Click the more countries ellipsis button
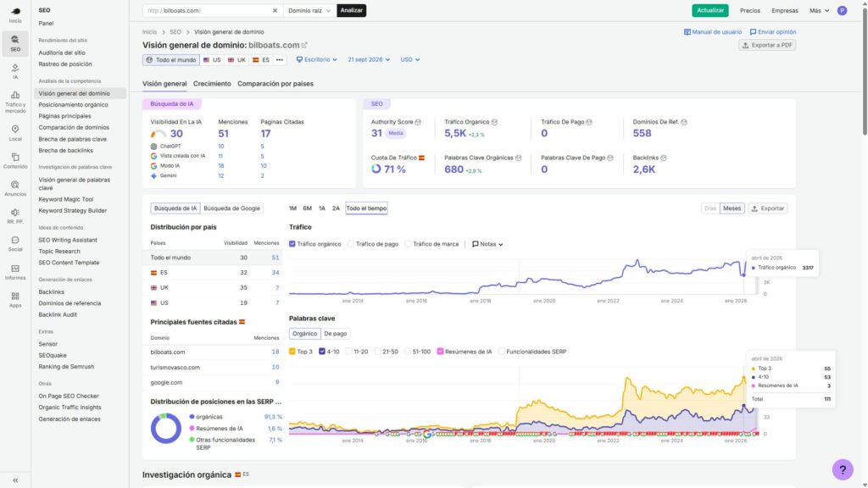This screenshot has height=488, width=868. coord(280,60)
